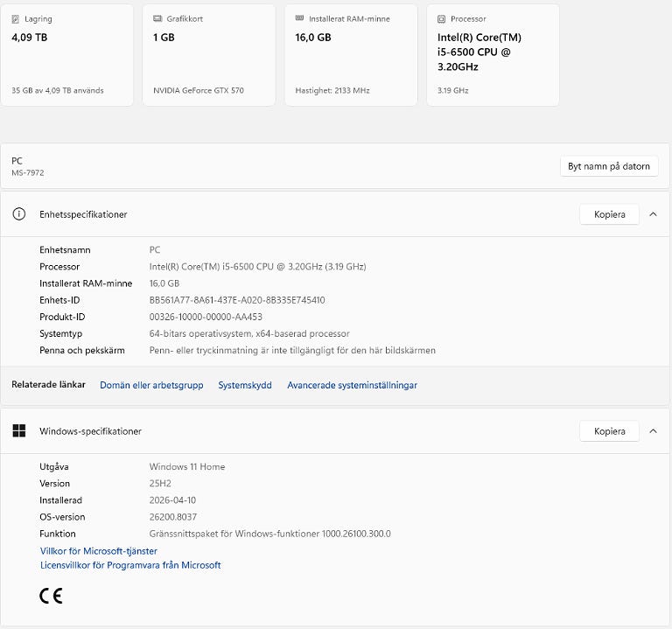Screen dimensions: 672x629
Task: Open Villkor för Microsoft-tjänster link
Action: pos(99,551)
